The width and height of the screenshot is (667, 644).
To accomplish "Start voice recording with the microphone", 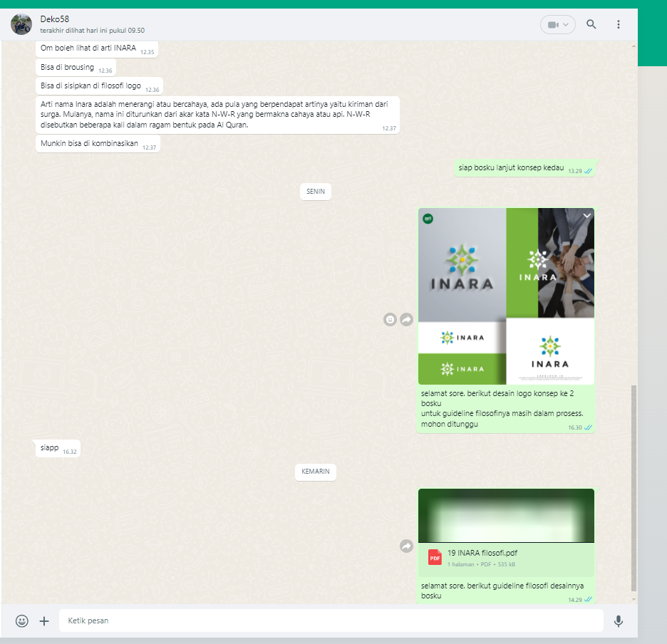I will pos(618,621).
